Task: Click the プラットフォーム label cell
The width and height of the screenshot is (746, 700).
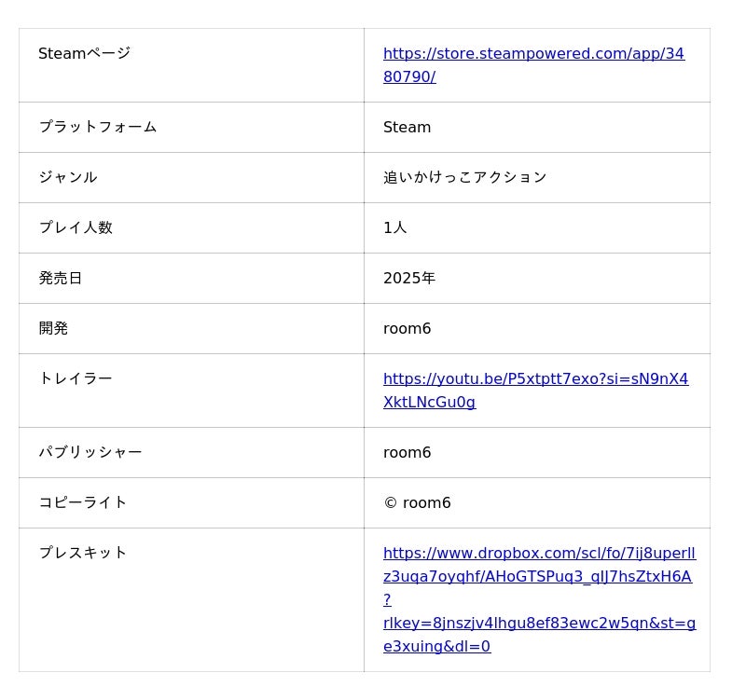Action: point(97,127)
